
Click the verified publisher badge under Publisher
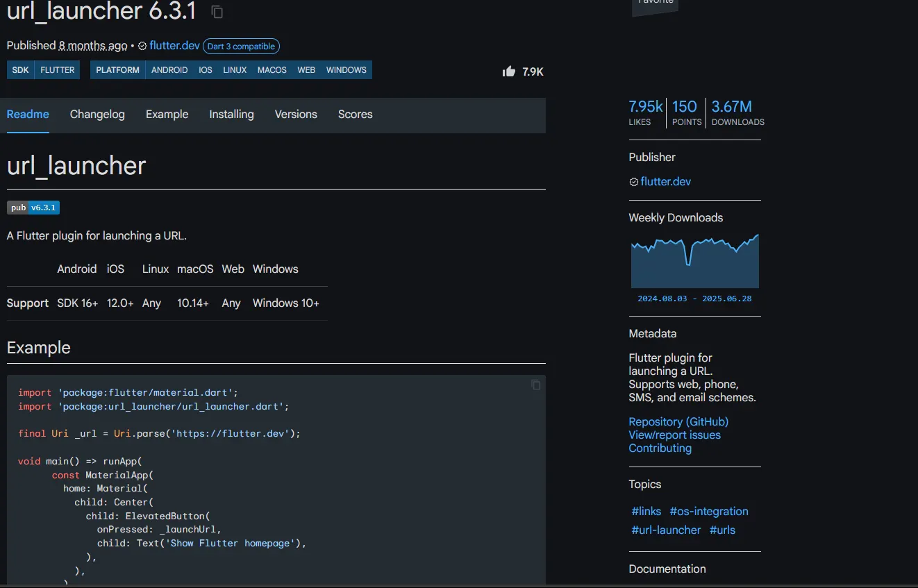pyautogui.click(x=633, y=182)
